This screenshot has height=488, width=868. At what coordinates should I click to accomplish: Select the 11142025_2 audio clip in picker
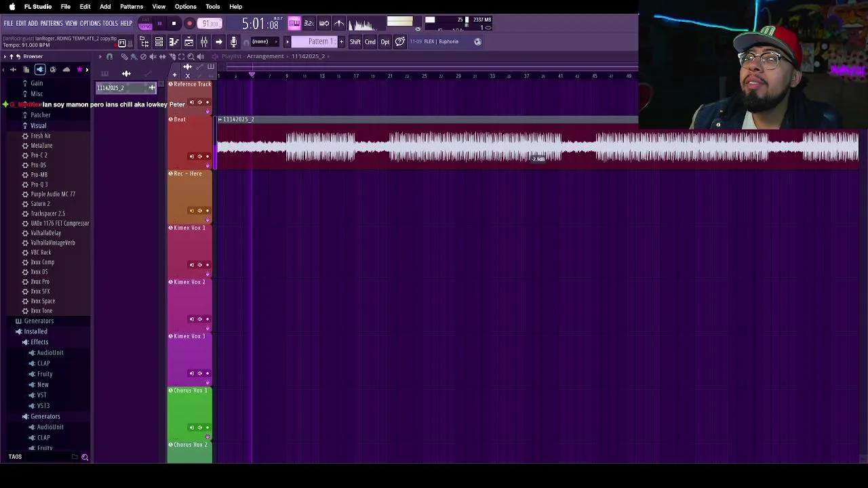pyautogui.click(x=126, y=87)
